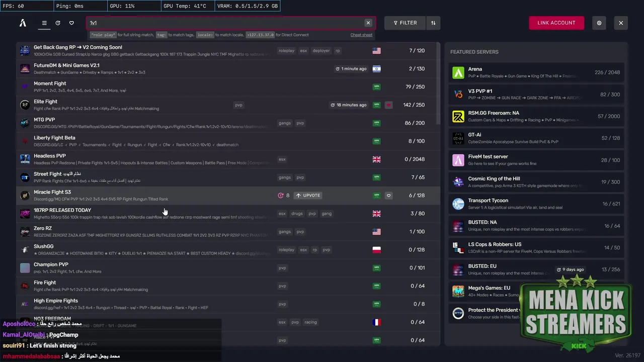The width and height of the screenshot is (644, 362).
Task: Open the sort order button beside Filter
Action: click(433, 23)
